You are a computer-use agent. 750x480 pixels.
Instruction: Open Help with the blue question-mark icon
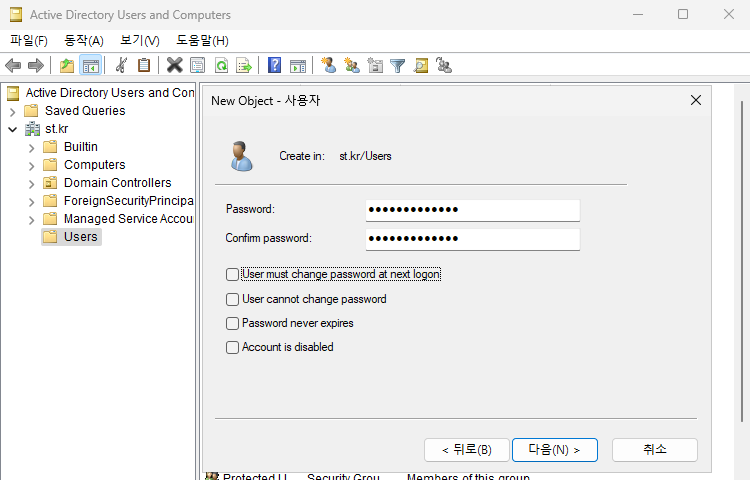pos(275,65)
